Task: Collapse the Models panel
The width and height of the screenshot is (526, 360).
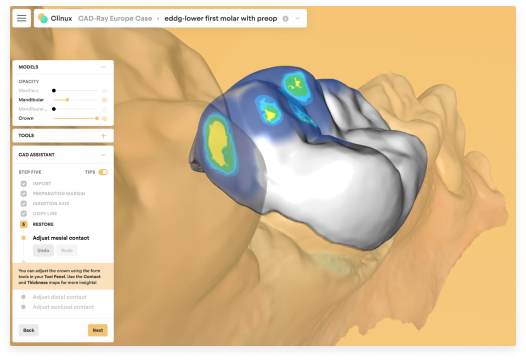Action: coord(103,67)
